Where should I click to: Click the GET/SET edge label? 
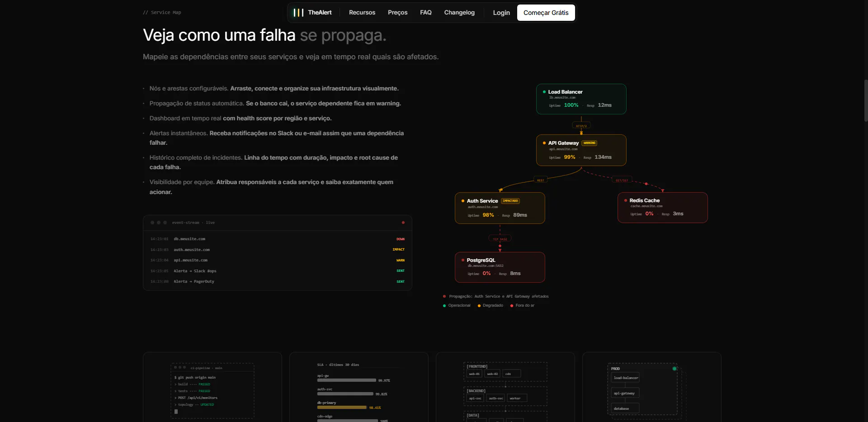click(622, 180)
